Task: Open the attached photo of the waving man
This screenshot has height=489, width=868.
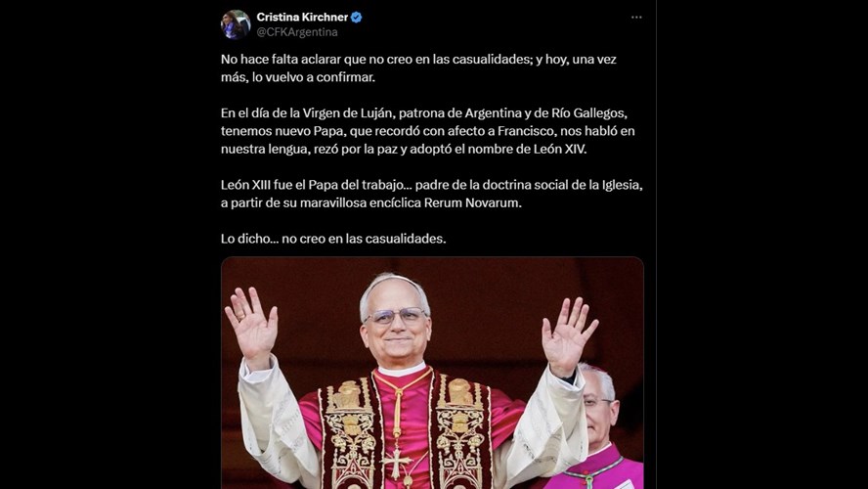Action: tap(432, 373)
